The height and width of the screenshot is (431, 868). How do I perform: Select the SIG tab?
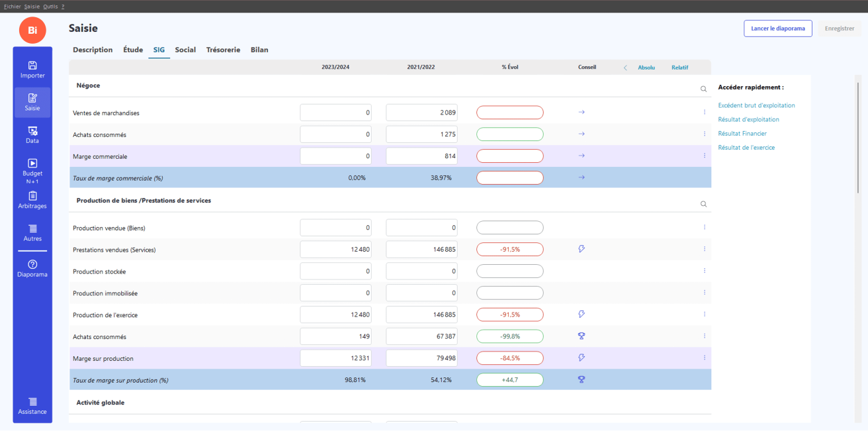pos(159,50)
